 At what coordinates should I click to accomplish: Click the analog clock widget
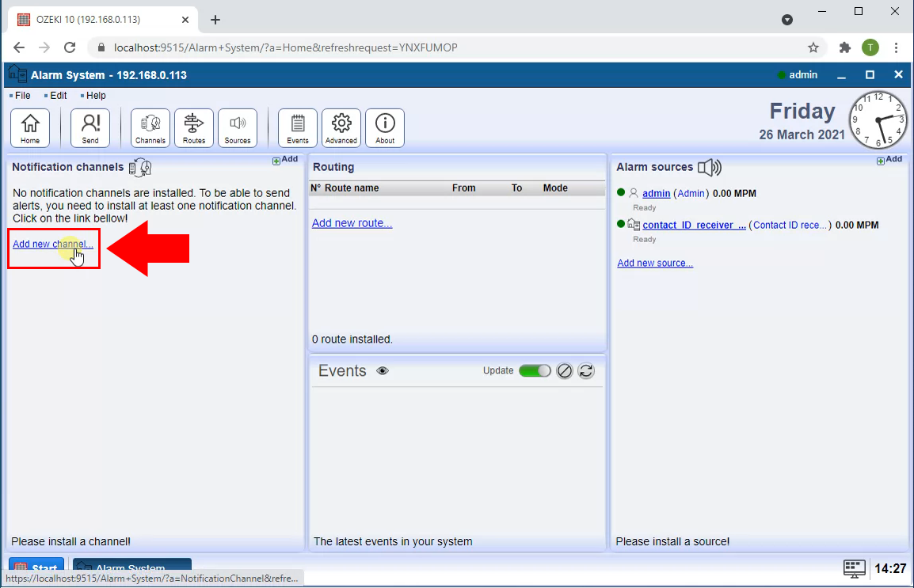coord(878,120)
